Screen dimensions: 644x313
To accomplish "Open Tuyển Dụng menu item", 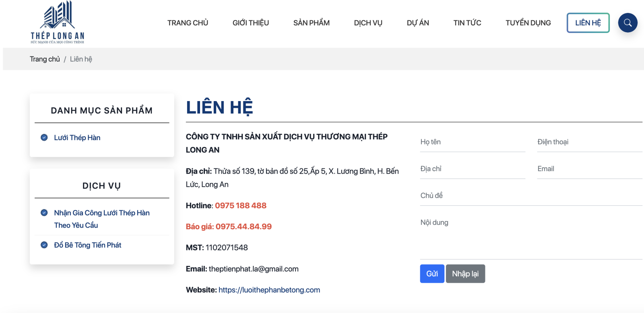I will [528, 23].
